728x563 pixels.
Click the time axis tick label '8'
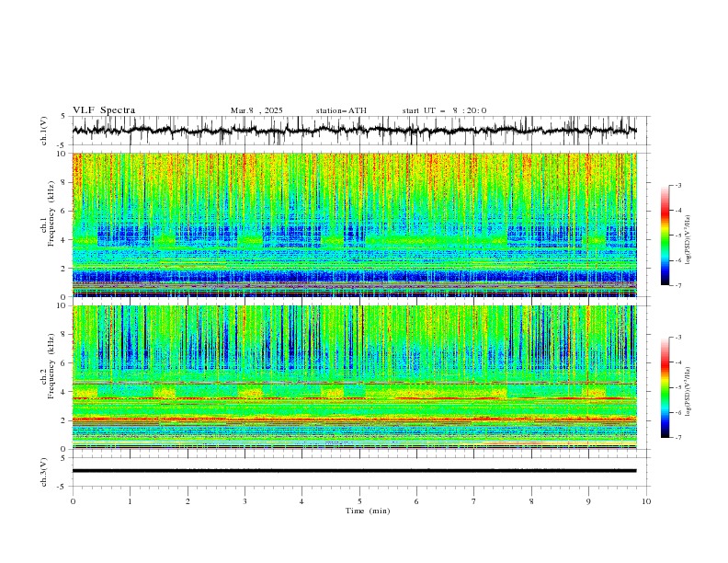click(531, 501)
